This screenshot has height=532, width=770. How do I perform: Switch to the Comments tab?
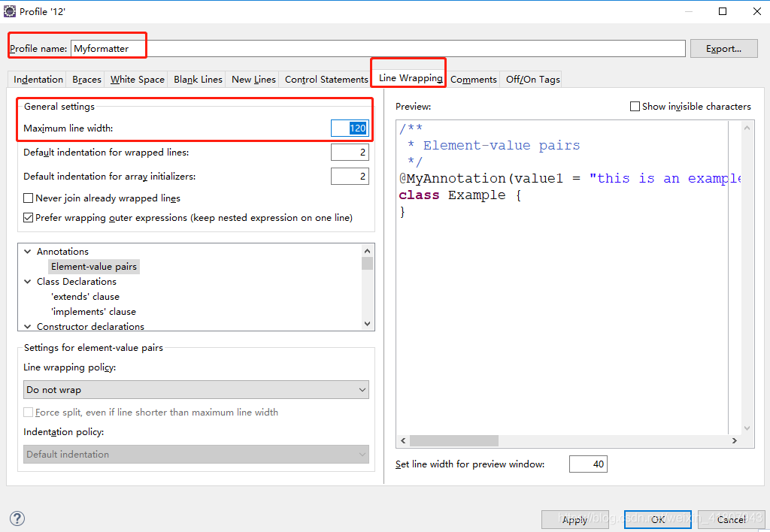point(473,79)
